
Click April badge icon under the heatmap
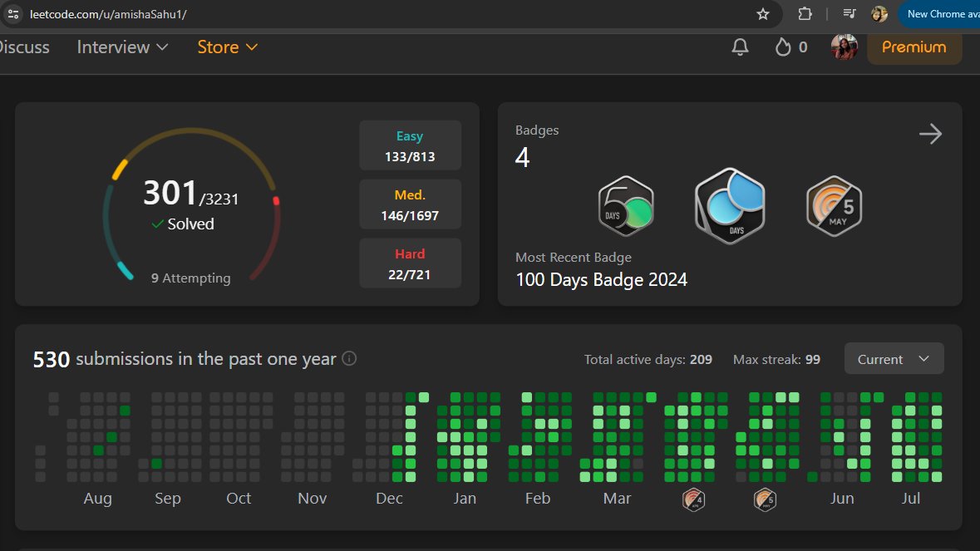(x=694, y=499)
